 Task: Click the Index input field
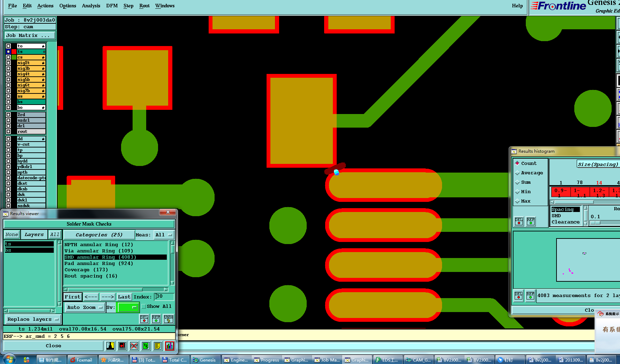[x=164, y=297]
